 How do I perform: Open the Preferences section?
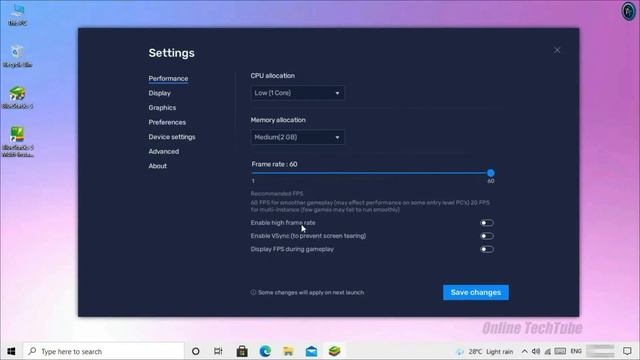click(x=167, y=122)
